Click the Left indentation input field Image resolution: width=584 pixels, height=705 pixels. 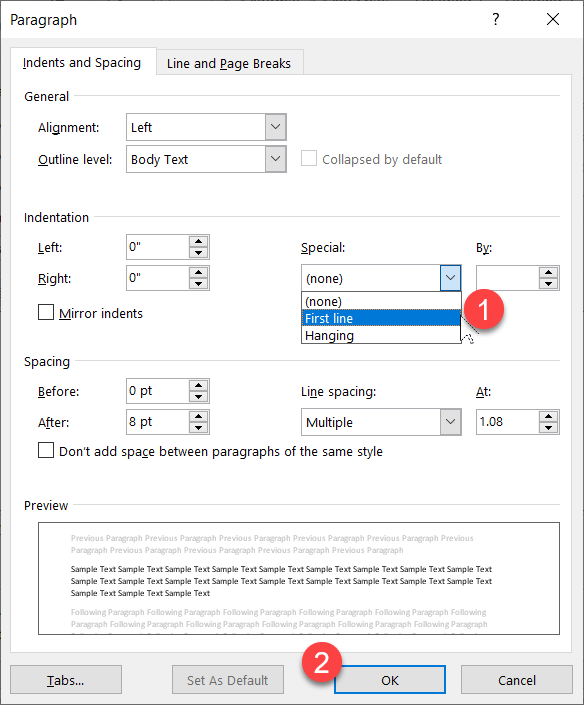tap(157, 247)
